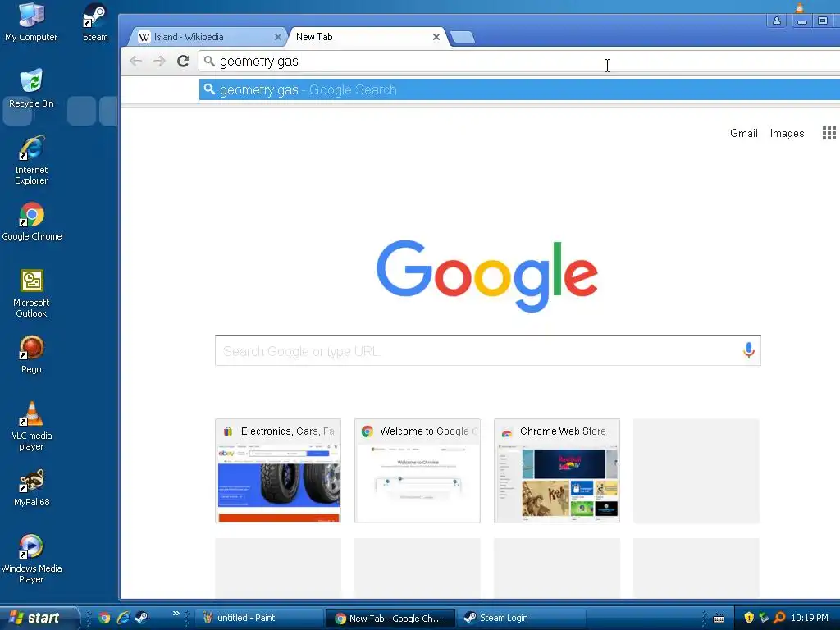This screenshot has height=630, width=840.
Task: Open the Pego desktop shortcut
Action: [31, 354]
